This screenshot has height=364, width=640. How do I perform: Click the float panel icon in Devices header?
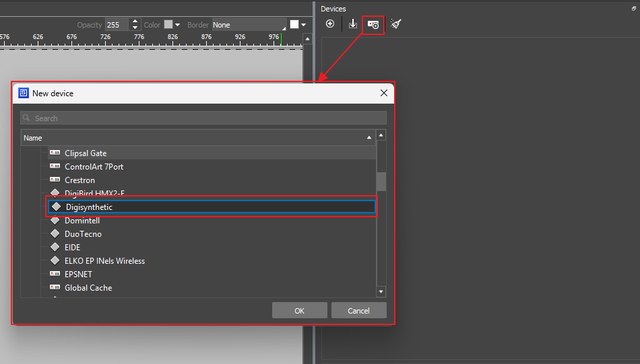pyautogui.click(x=633, y=9)
